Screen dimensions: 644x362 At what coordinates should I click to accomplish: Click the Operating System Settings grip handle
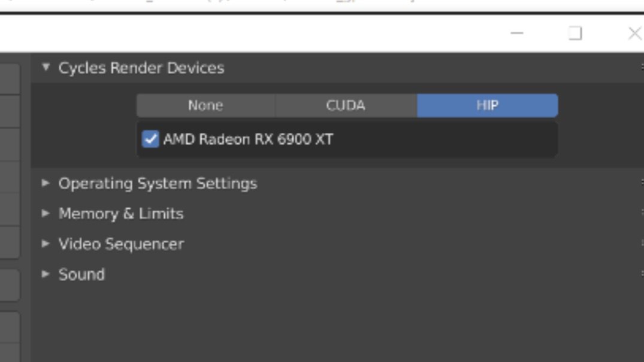tap(642, 183)
